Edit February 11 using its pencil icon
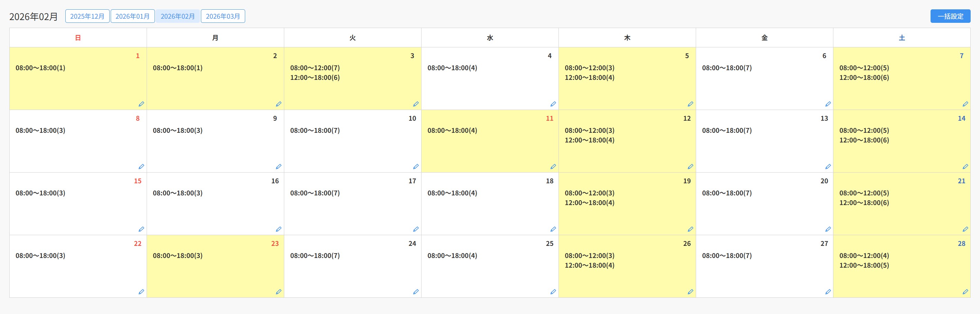Viewport: 980px width, 314px height. tap(553, 167)
